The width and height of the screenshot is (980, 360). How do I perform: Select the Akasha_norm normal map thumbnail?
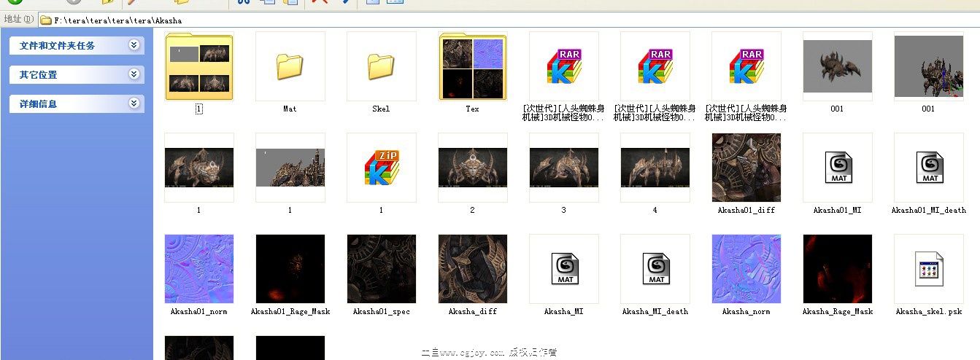point(746,269)
